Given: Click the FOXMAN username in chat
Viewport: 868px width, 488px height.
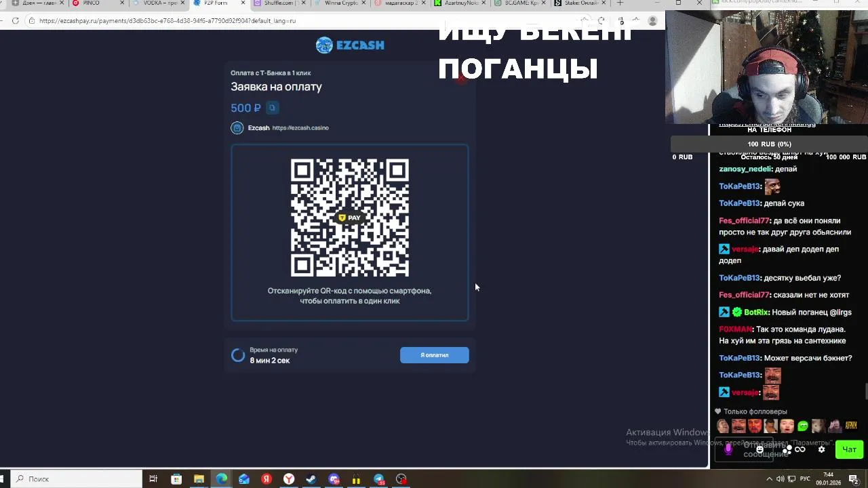Looking at the screenshot, I should point(736,329).
